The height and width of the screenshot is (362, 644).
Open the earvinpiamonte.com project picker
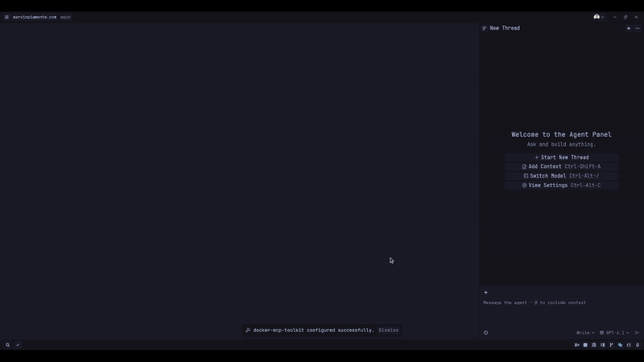35,17
